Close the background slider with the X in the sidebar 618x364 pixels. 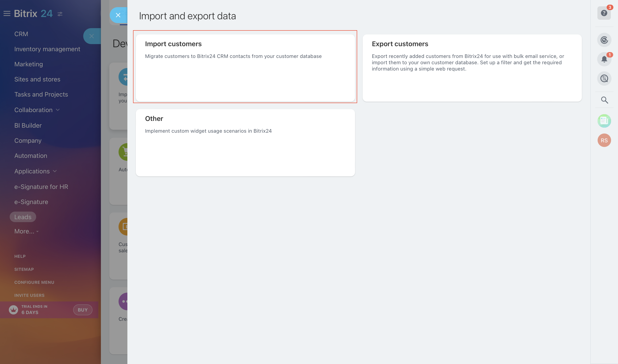tap(92, 36)
